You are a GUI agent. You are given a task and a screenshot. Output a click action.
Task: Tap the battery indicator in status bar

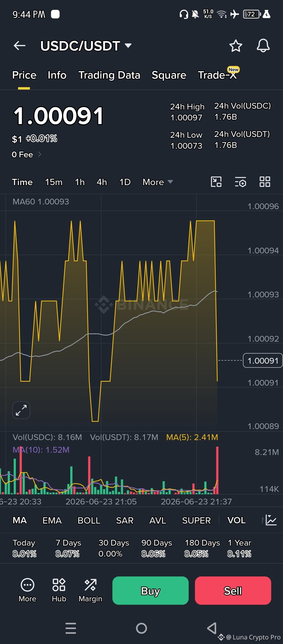pos(252,14)
